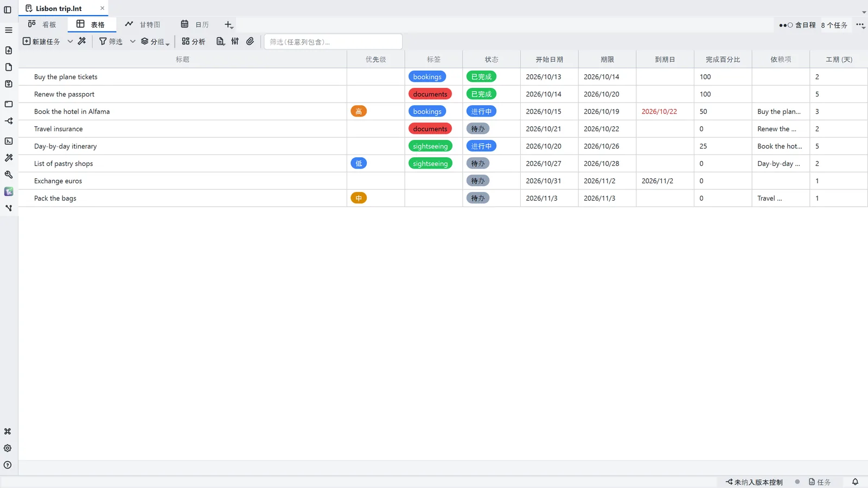868x488 pixels.
Task: Open the add view plus dropdown
Action: point(229,25)
